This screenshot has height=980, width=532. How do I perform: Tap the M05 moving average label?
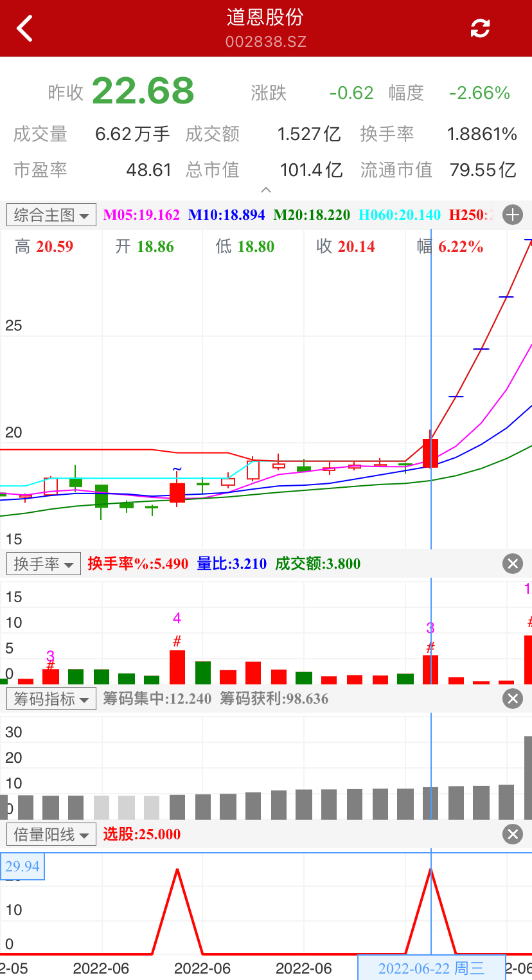(x=141, y=215)
